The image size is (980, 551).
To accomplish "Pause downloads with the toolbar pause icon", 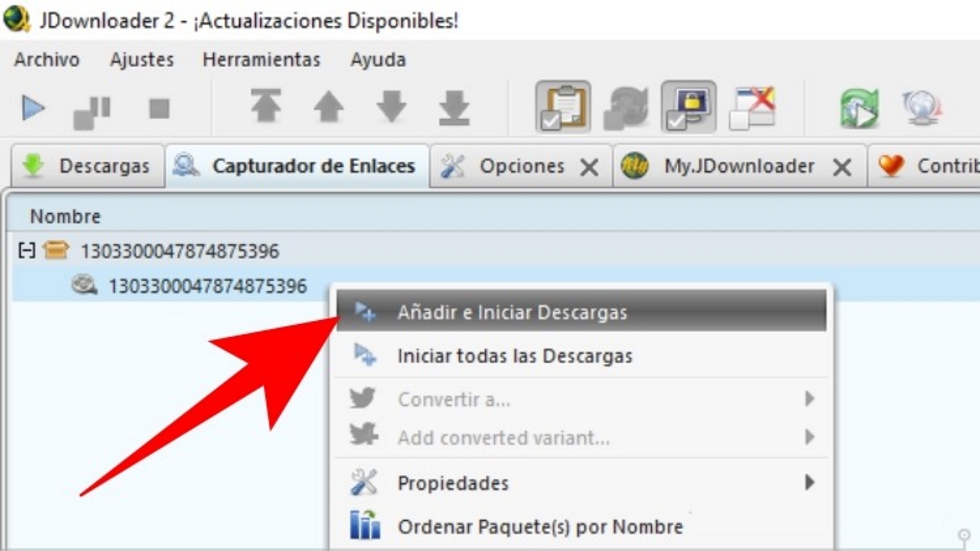I will pos(91,111).
